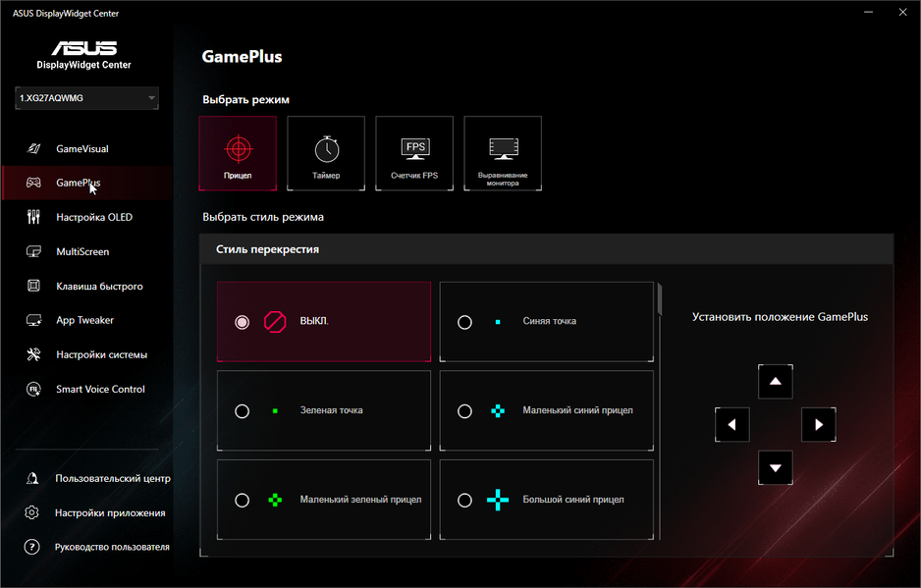
Task: Click the GamePlus gamepad icon
Action: (x=33, y=183)
